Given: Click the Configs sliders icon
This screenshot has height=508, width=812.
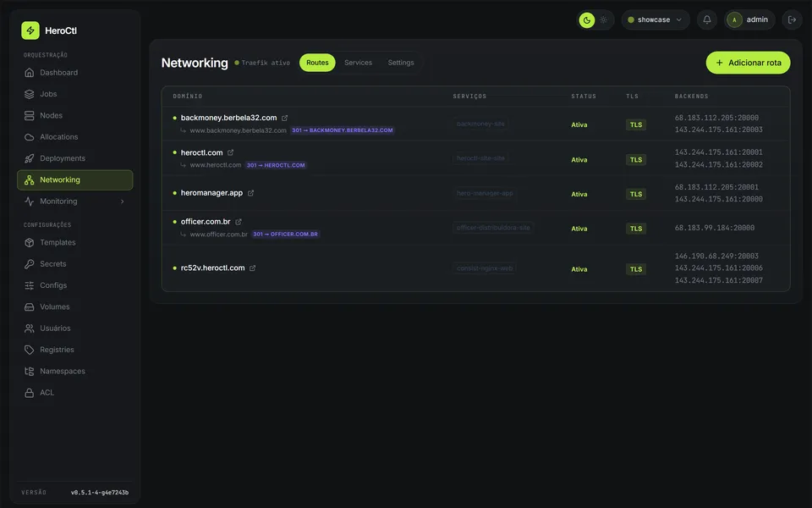Looking at the screenshot, I should (29, 285).
